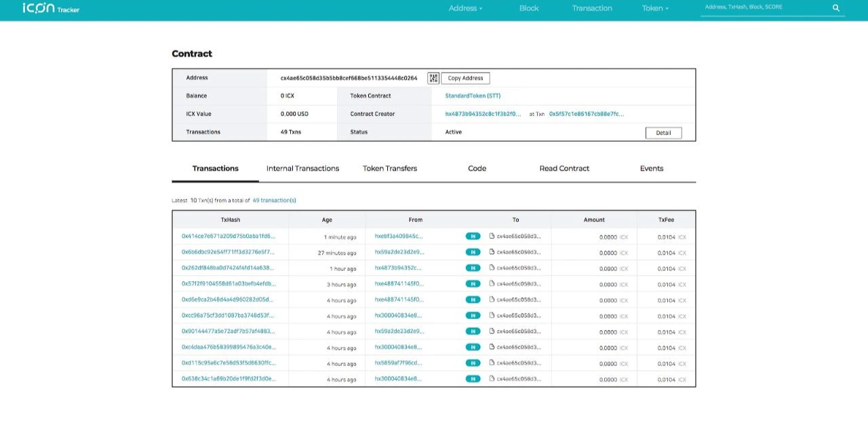
Task: Click contract icon in the 0x90144477a5 row
Action: coord(492,331)
